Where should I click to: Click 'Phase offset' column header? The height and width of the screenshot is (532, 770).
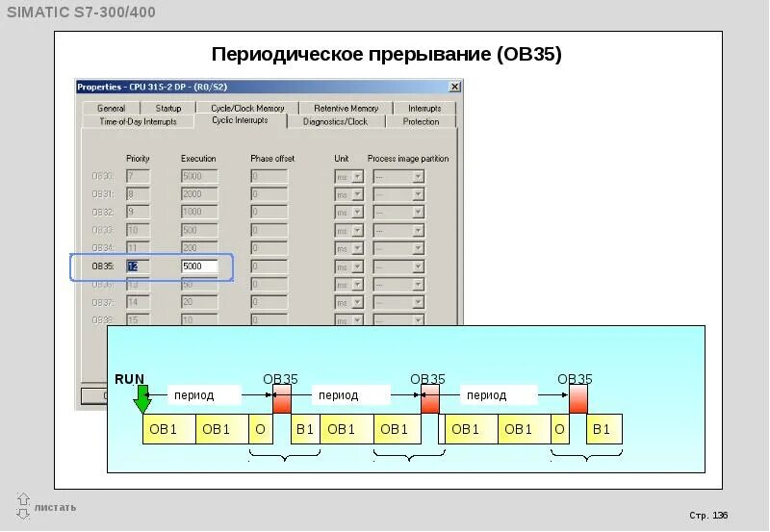click(272, 159)
